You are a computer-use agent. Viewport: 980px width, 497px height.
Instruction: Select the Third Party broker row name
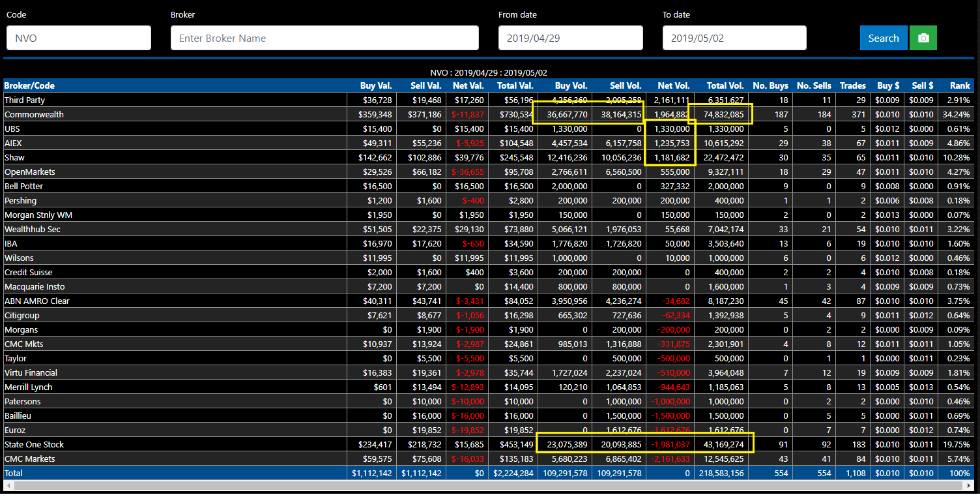tap(25, 100)
